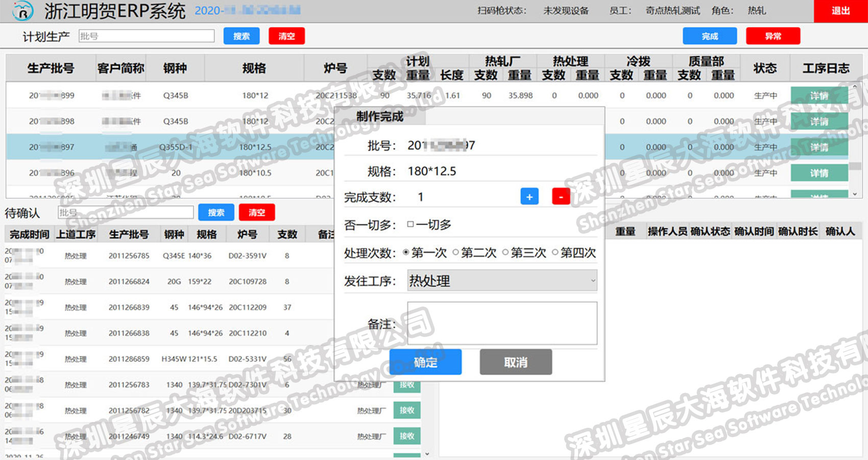Confirm the dialog with 确定

[x=425, y=362]
